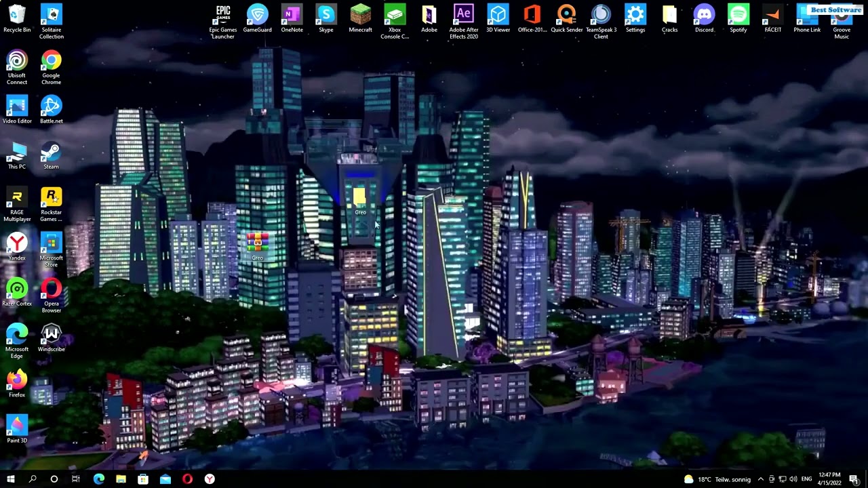
Task: Select the Razer Cortex icon
Action: (17, 293)
